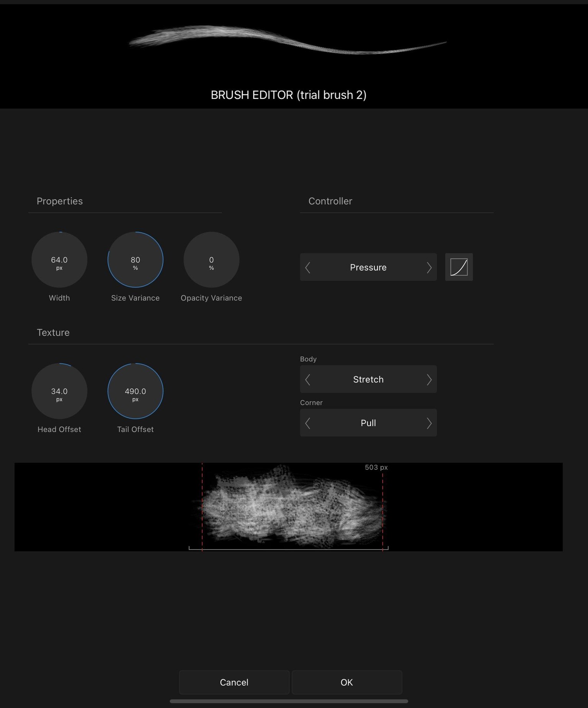588x708 pixels.
Task: Tap the home indicator bar at bottom
Action: 289,701
